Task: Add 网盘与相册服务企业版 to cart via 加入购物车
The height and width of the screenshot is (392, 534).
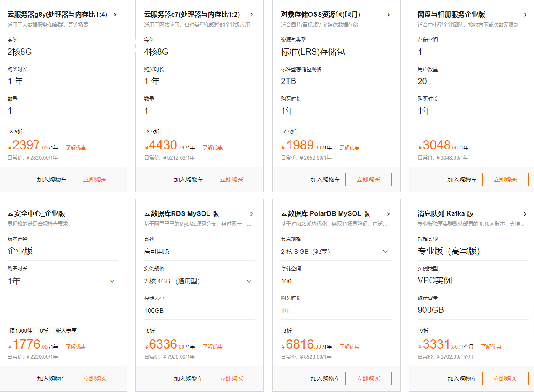Action: [x=462, y=179]
